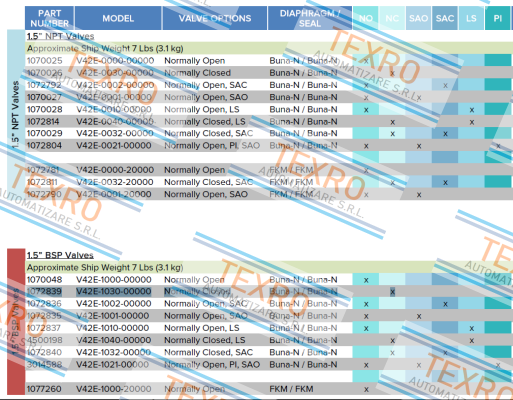Click the NO column header

click(366, 18)
